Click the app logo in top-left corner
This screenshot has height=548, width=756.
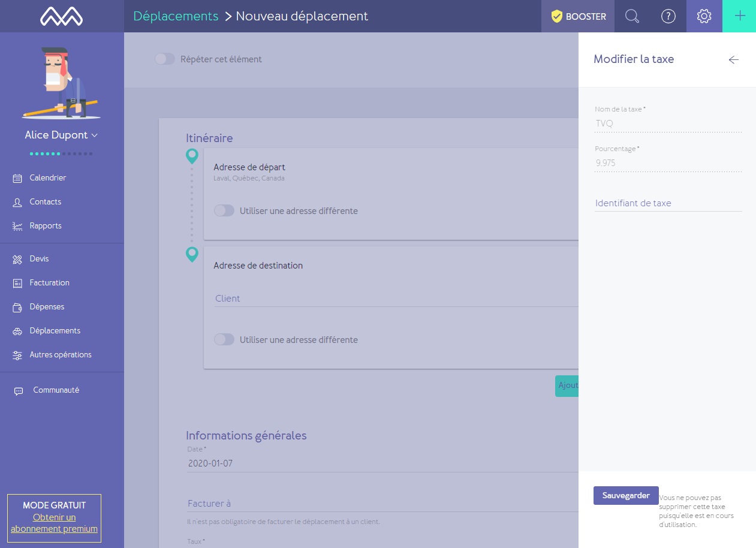pos(62,16)
